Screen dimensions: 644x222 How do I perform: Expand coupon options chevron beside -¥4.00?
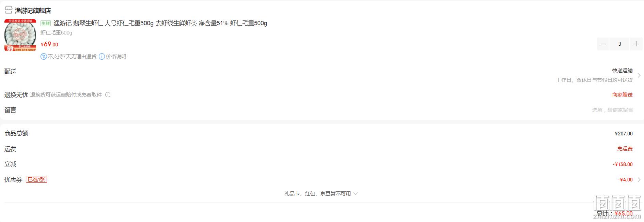coord(639,180)
